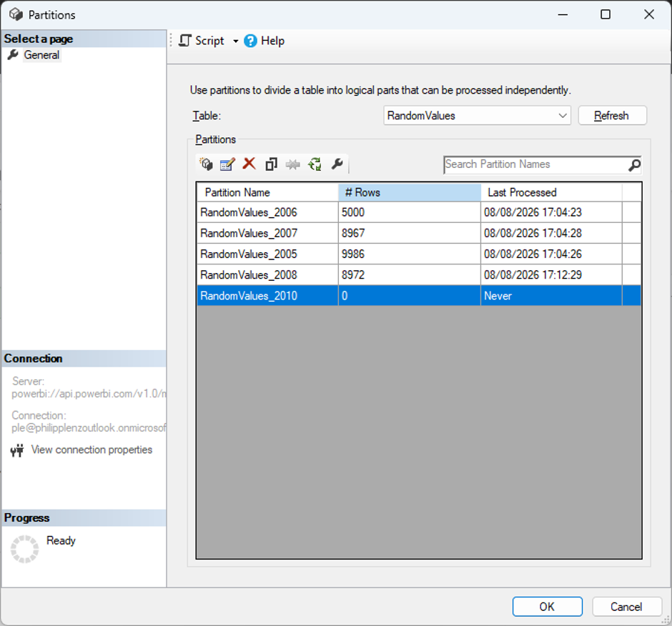Click the Script label in the toolbar

pos(209,41)
